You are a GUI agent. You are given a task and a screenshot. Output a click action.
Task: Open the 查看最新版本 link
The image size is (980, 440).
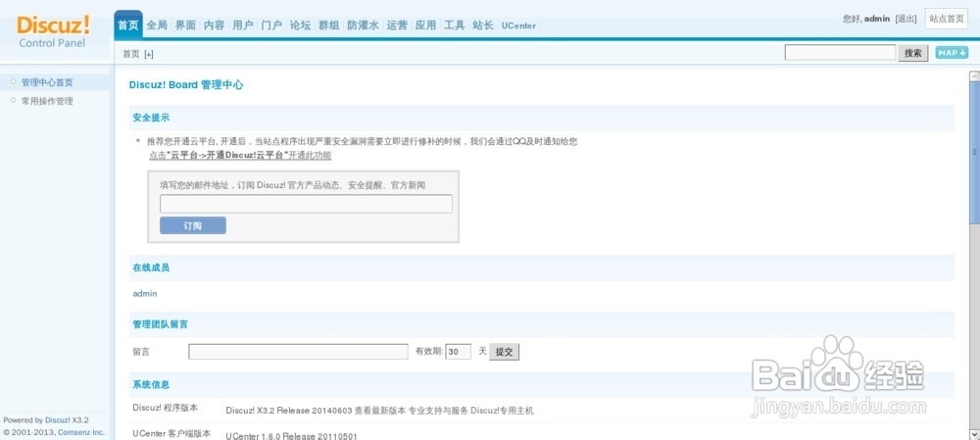[380, 411]
